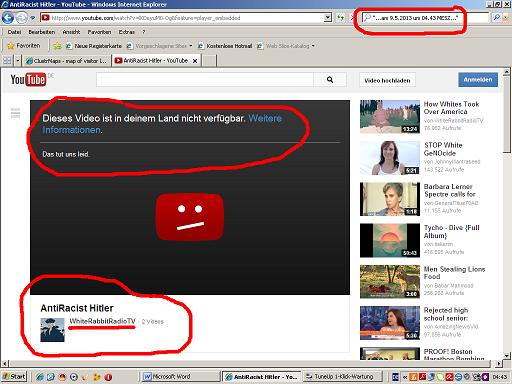Viewport: 512px width, 384px height.
Task: Follow the Weitere Informationen link
Action: pyautogui.click(x=162, y=124)
